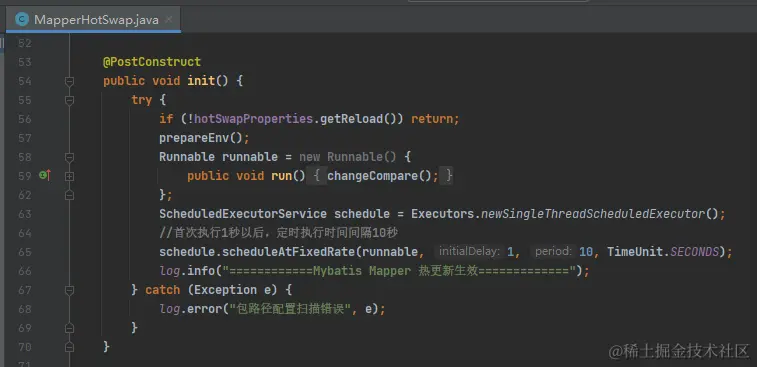Expand the folded run() method at line 59
The image size is (757, 367).
click(x=70, y=176)
